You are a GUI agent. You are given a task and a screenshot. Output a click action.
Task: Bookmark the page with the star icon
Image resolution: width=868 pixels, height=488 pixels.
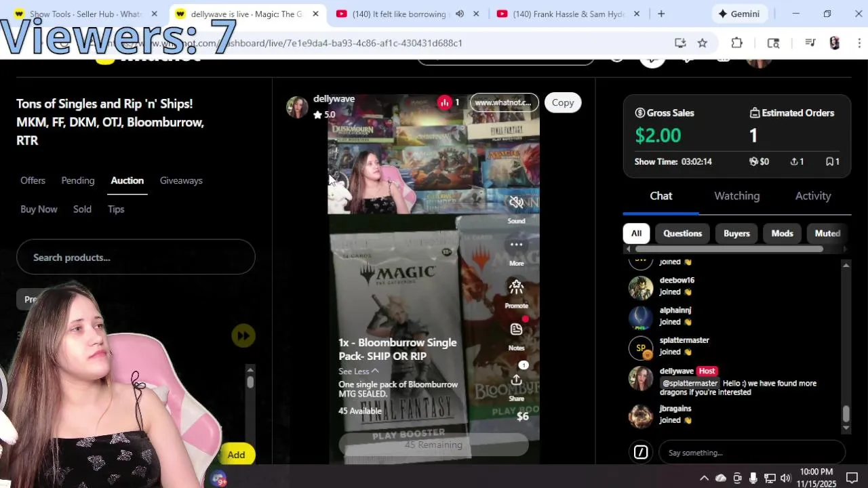pos(703,43)
